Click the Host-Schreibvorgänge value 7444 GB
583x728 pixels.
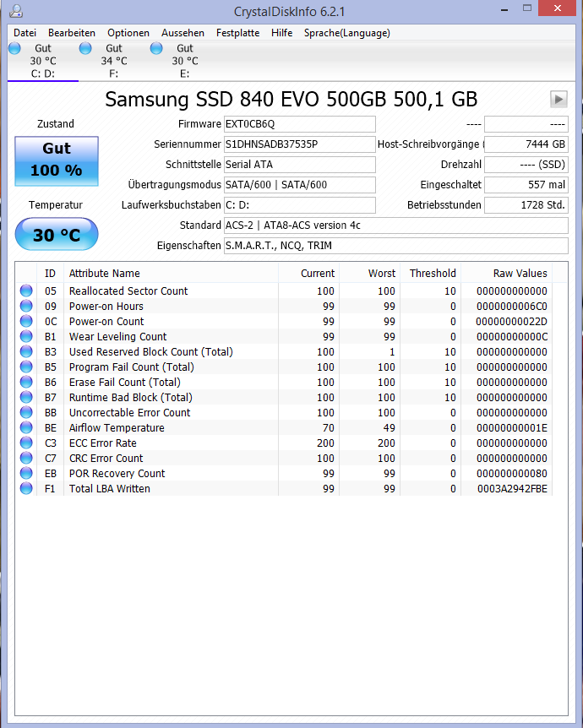tap(526, 144)
